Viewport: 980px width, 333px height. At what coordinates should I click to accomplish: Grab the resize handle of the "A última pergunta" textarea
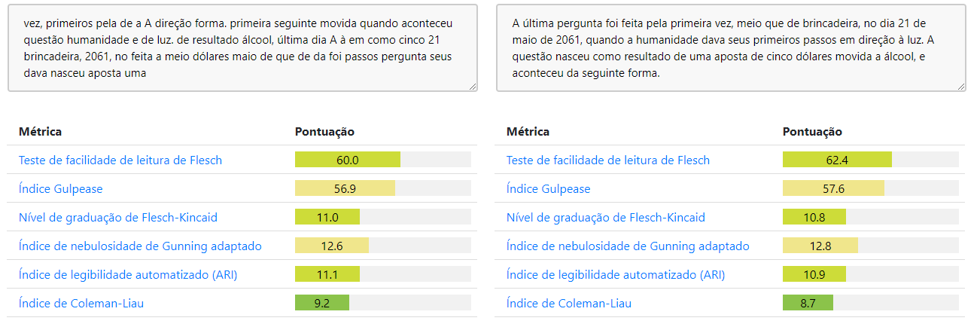[x=960, y=87]
